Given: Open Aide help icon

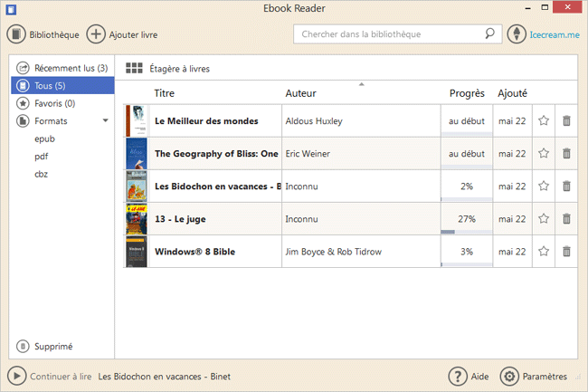Looking at the screenshot, I should (458, 377).
